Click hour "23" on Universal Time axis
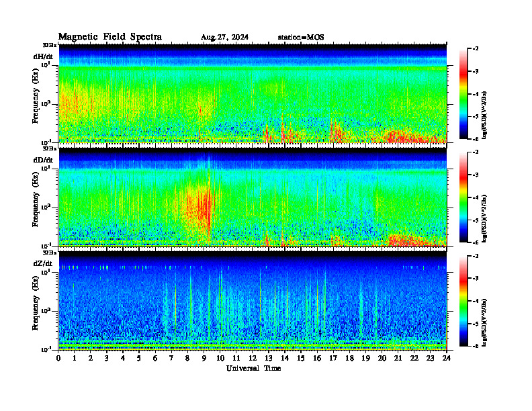This screenshot has height=411, width=532. (x=431, y=358)
